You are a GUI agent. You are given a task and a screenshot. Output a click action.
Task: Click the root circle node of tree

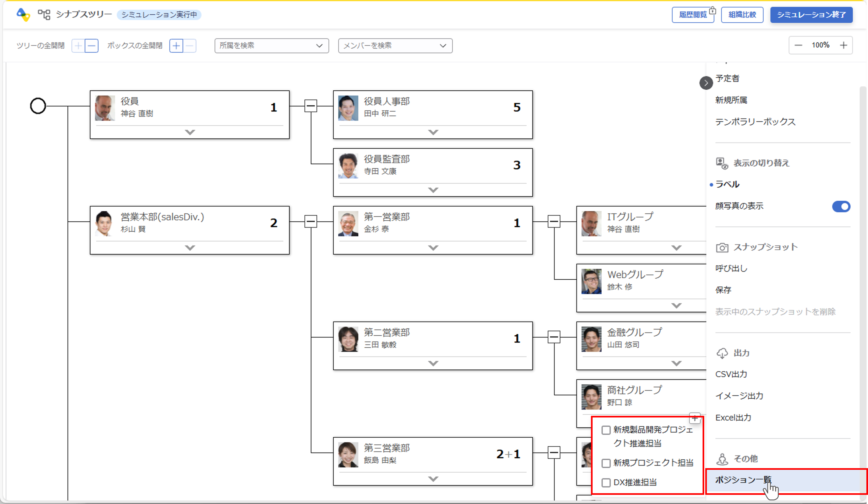tap(38, 106)
